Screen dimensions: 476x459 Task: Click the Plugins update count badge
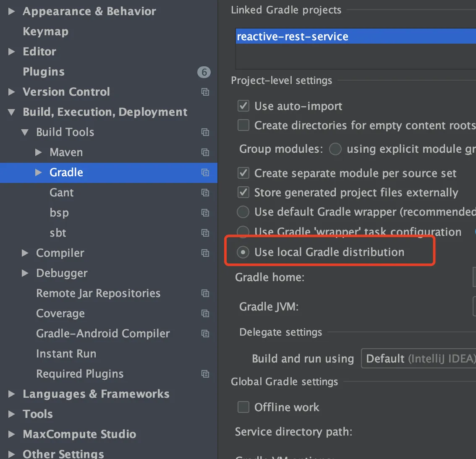tap(204, 72)
